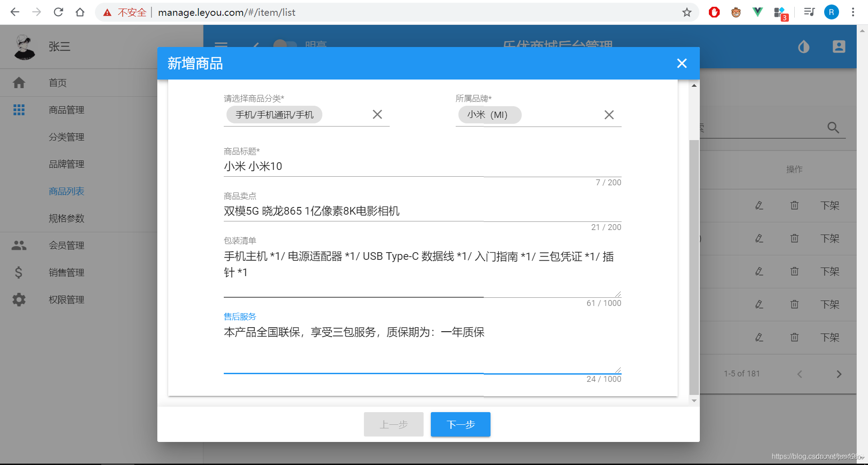868x465 pixels.
Task: Click the 商品管理 grid icon
Action: pyautogui.click(x=19, y=110)
